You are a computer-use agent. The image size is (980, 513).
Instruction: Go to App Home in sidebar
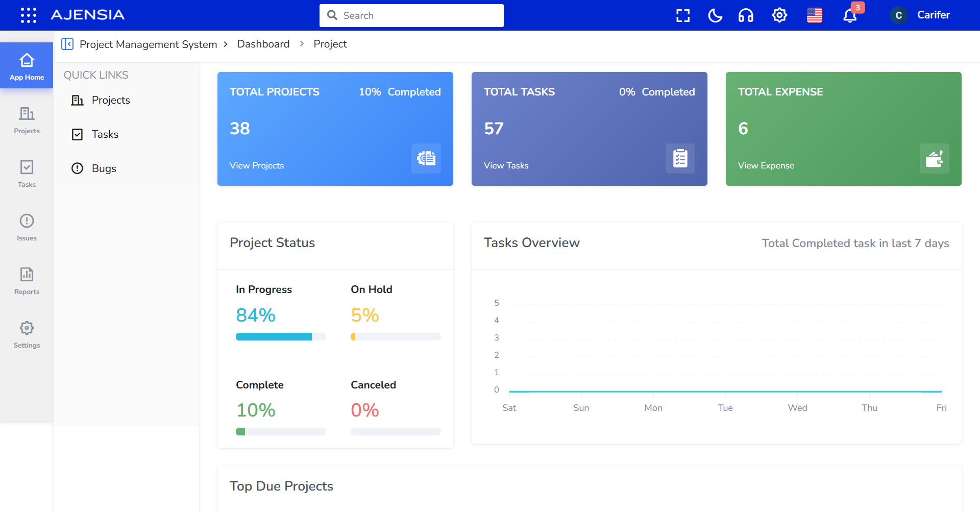point(27,66)
